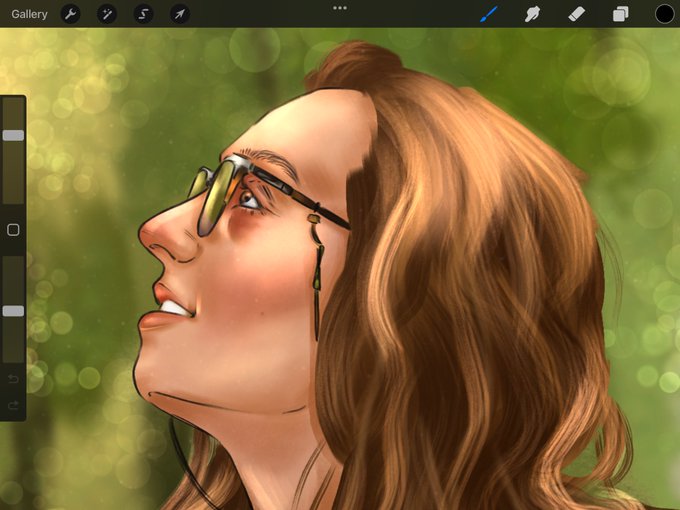Click the brush size slider handle

(x=13, y=135)
